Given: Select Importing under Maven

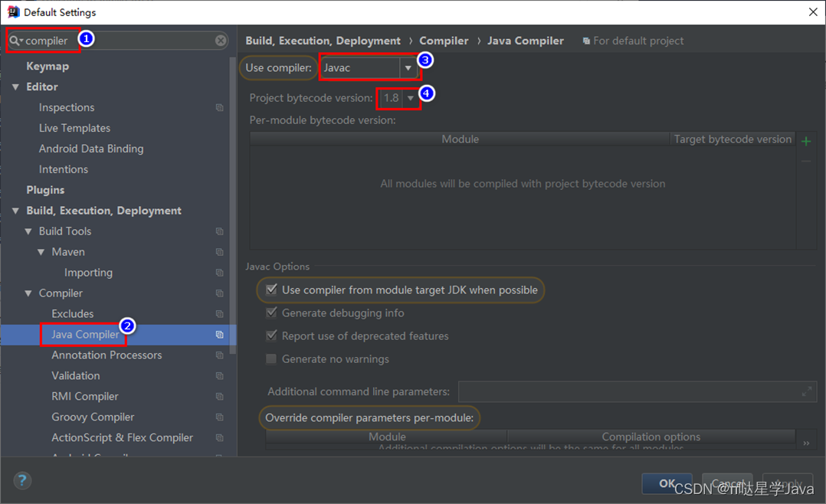Looking at the screenshot, I should pos(89,272).
